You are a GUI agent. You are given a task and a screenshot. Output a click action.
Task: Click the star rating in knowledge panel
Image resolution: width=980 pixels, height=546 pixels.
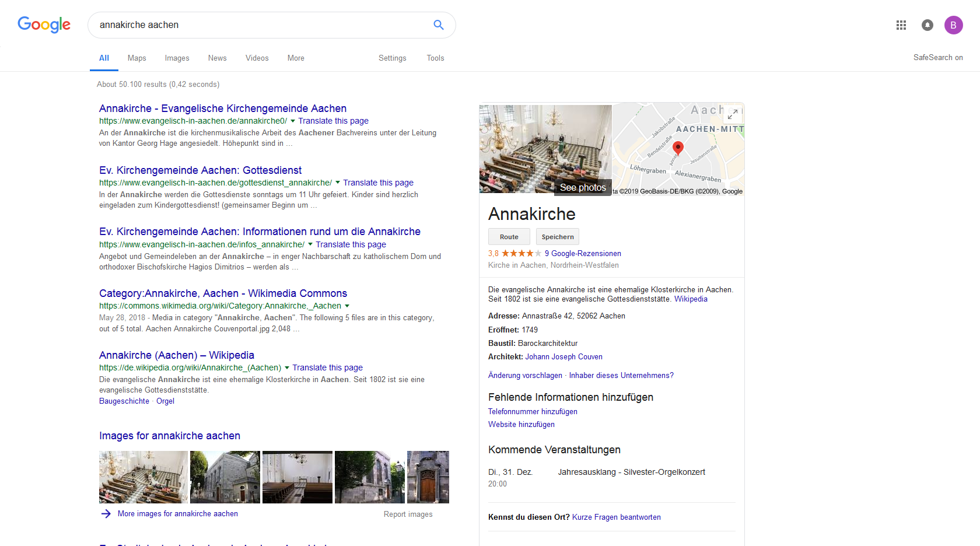tap(521, 253)
